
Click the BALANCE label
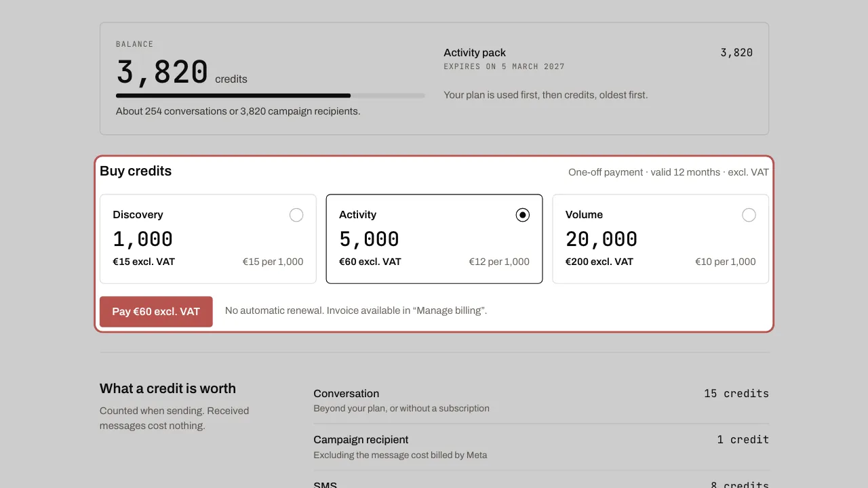coord(135,44)
